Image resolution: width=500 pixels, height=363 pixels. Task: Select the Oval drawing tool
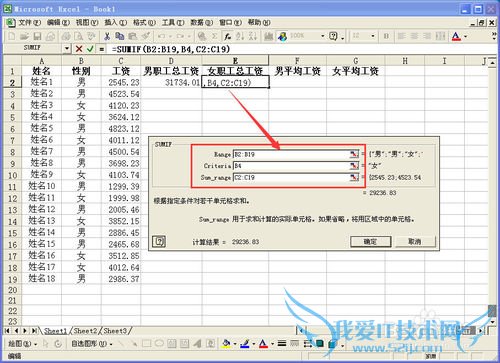159,343
